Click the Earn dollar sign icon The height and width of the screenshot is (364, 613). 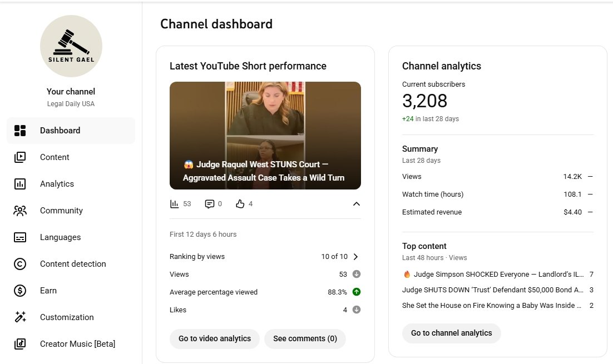20,291
